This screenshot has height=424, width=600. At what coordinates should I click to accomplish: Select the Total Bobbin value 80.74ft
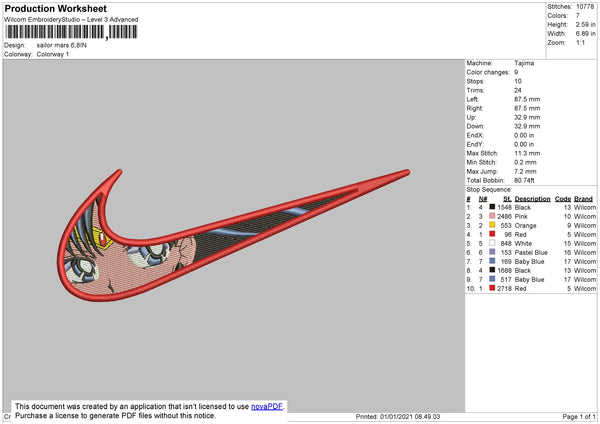[524, 180]
